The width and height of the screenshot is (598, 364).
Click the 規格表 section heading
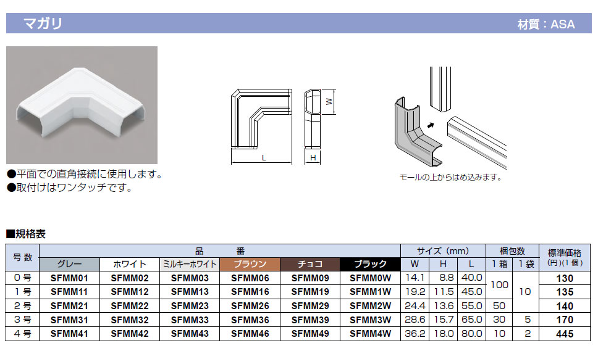tap(26, 234)
